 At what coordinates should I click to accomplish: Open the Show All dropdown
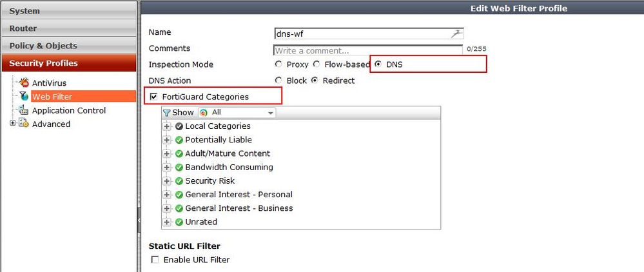click(237, 112)
